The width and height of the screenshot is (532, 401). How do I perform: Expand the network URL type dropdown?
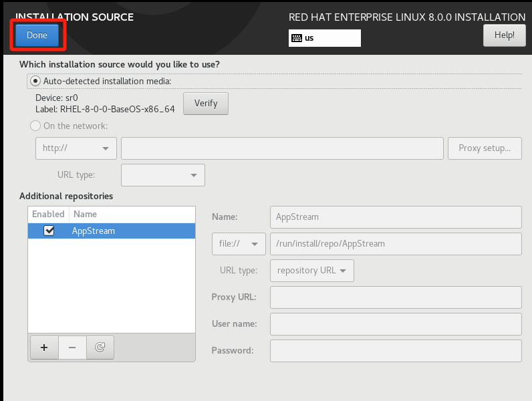tap(162, 175)
